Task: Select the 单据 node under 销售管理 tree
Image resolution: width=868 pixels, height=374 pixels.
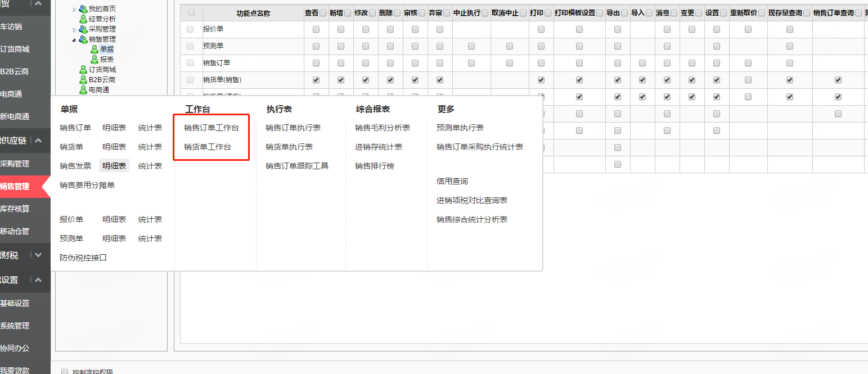Action: 107,49
